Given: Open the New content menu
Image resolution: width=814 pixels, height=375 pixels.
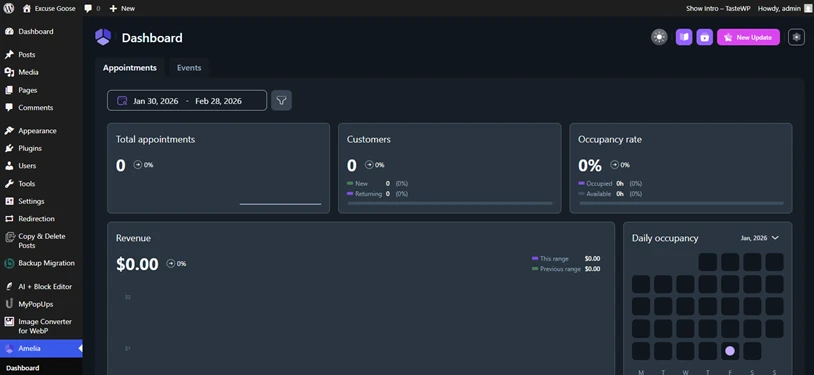Looking at the screenshot, I should tap(122, 8).
